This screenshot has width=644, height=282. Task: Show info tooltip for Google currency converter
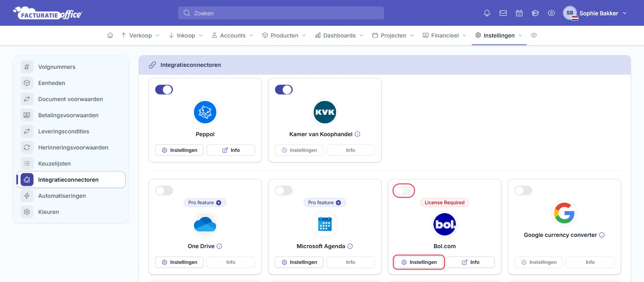602,235
